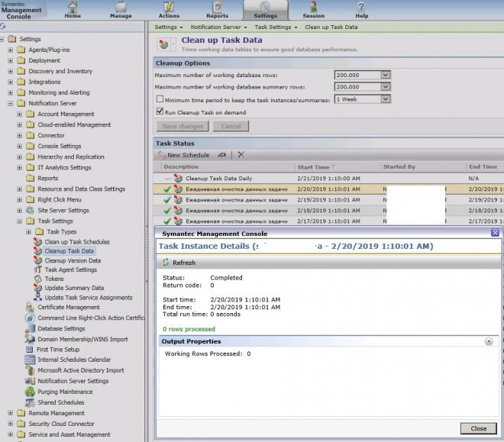Click the delete X icon in Task Status toolbar
The image size is (504, 442).
tap(241, 155)
